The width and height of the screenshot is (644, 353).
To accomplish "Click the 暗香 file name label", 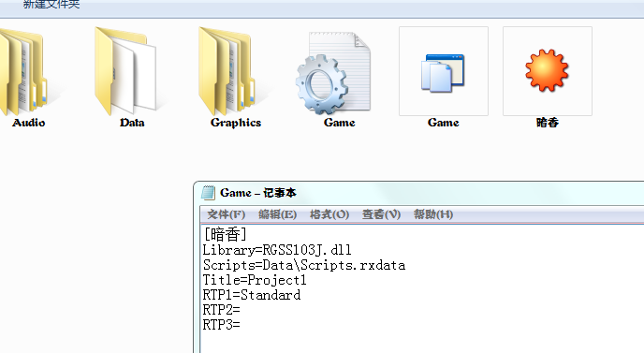I will 547,123.
